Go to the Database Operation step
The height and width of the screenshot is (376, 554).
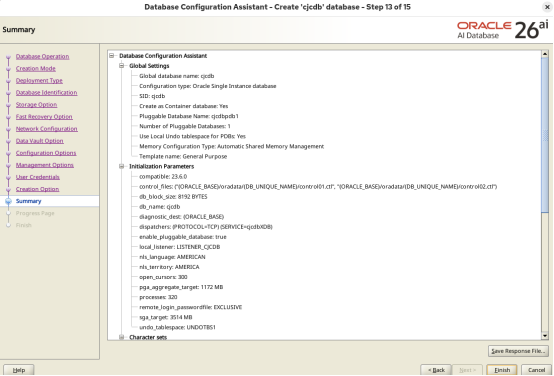(x=42, y=57)
